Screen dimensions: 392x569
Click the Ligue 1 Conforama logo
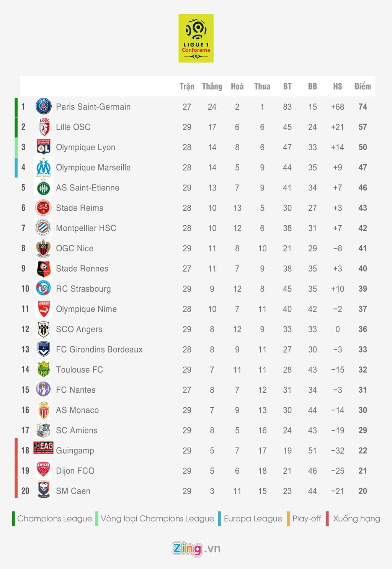click(196, 38)
